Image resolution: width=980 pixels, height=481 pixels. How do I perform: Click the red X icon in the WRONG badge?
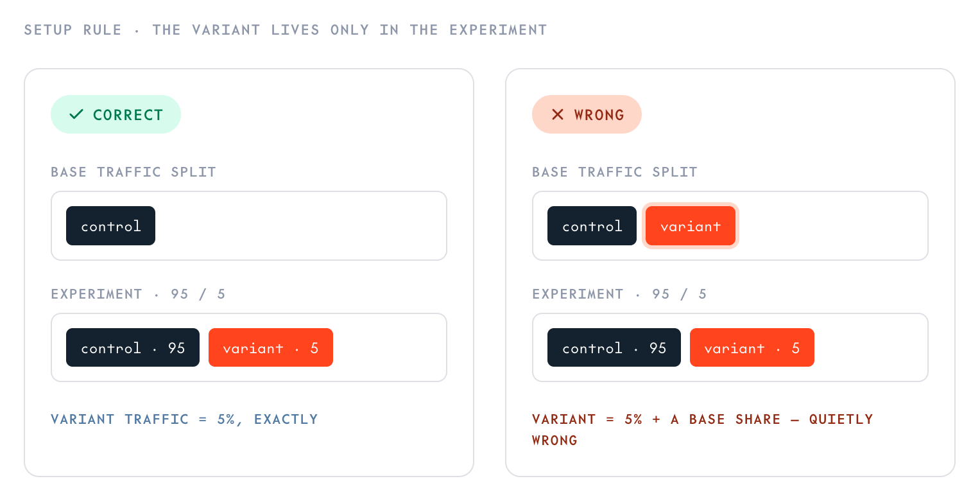(x=558, y=114)
